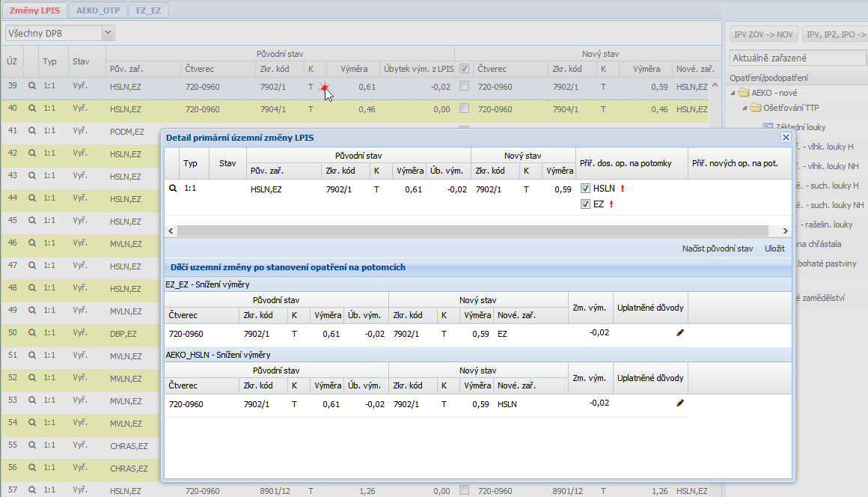Viewport: 868px width, 497px height.
Task: Open detail magnifier for row 41
Action: (x=32, y=131)
